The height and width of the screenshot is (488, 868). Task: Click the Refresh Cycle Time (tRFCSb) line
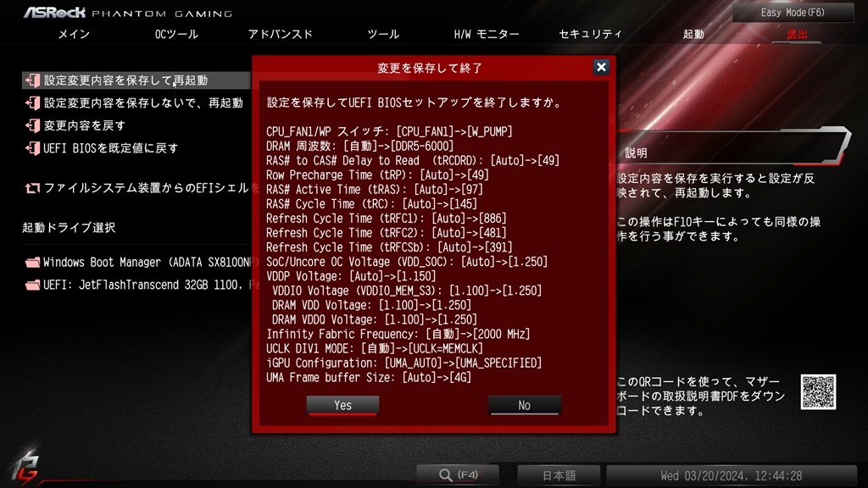point(389,247)
